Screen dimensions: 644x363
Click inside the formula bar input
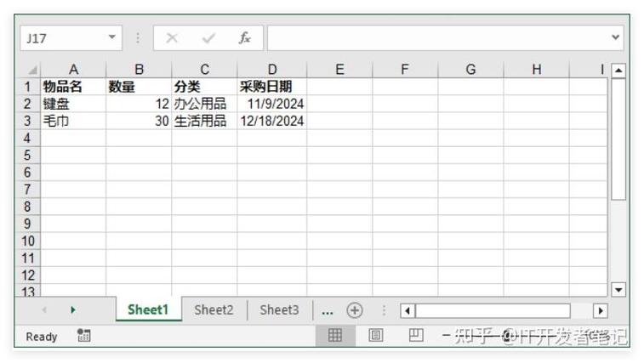(x=439, y=38)
